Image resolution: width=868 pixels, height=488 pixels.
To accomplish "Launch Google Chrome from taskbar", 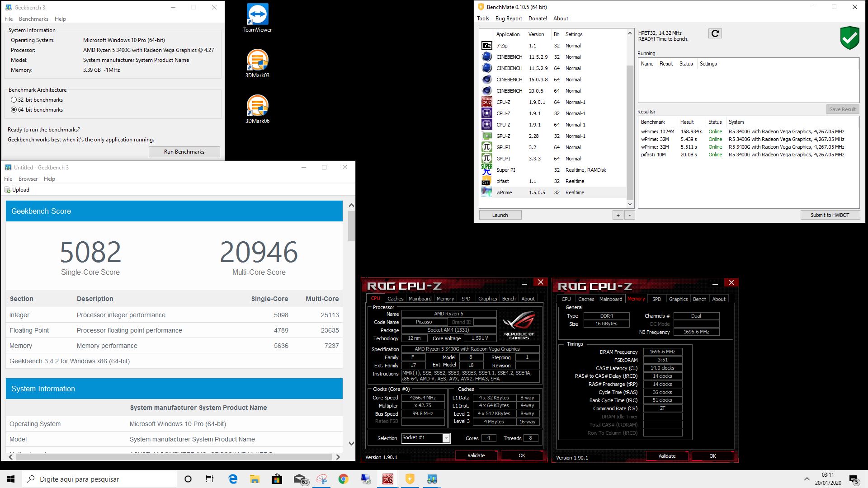I will (x=343, y=479).
